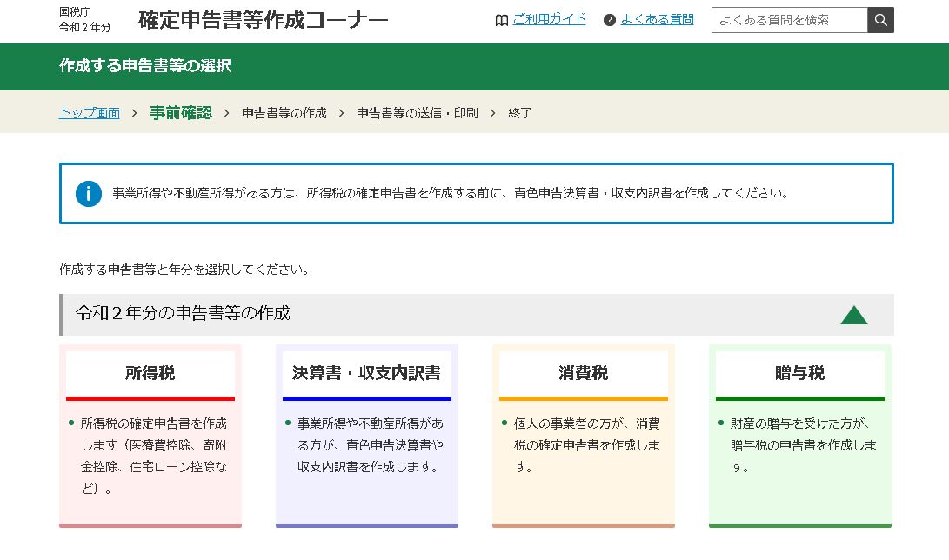949x560 pixels.
Task: Choose the 贈与税 card heading
Action: coord(799,373)
